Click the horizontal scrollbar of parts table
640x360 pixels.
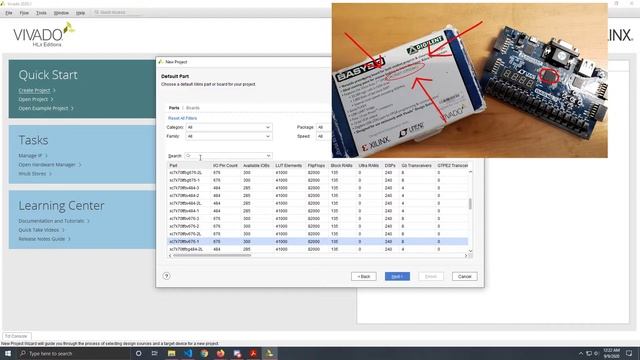point(212,256)
